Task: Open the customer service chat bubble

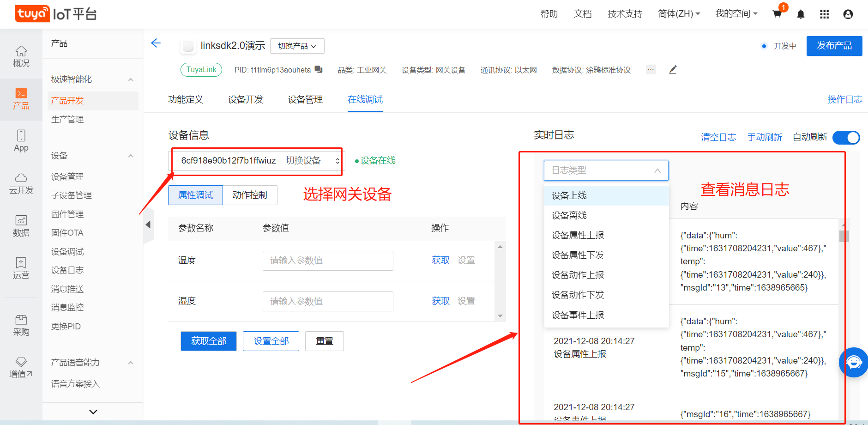Action: [854, 362]
